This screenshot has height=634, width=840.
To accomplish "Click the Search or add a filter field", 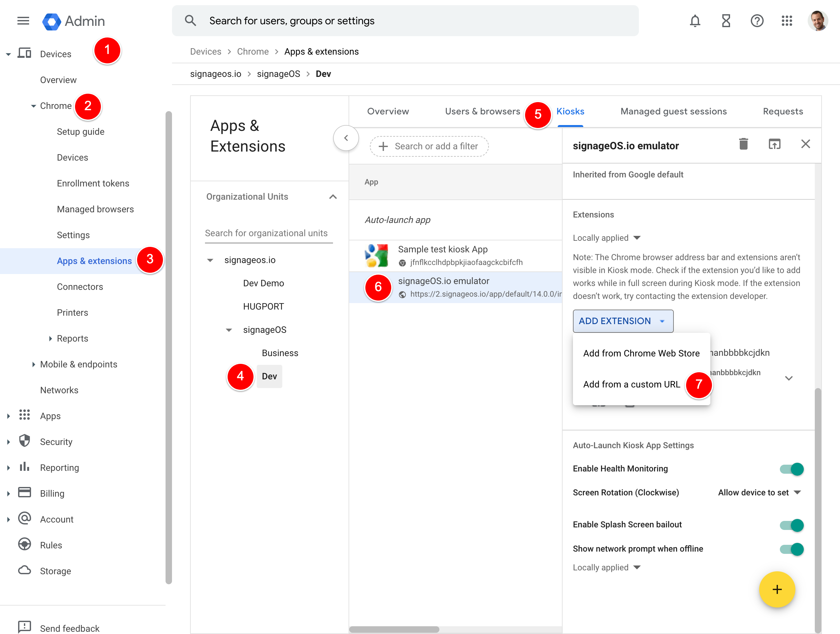I will (429, 146).
